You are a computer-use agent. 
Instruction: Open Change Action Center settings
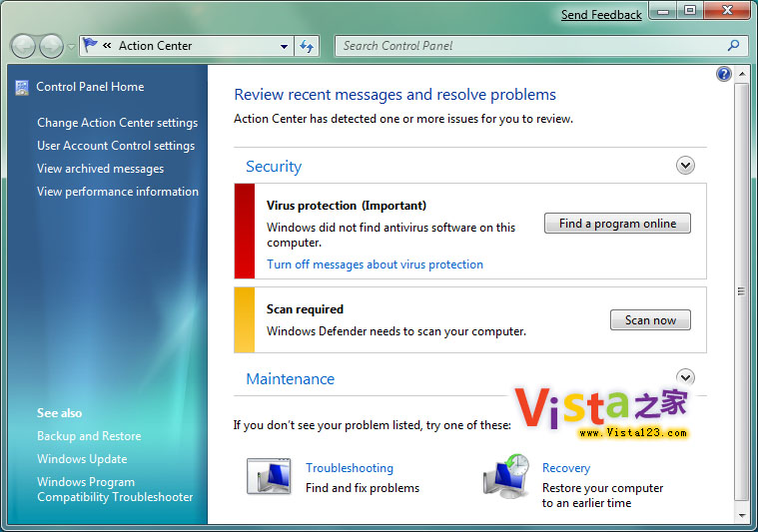[117, 123]
